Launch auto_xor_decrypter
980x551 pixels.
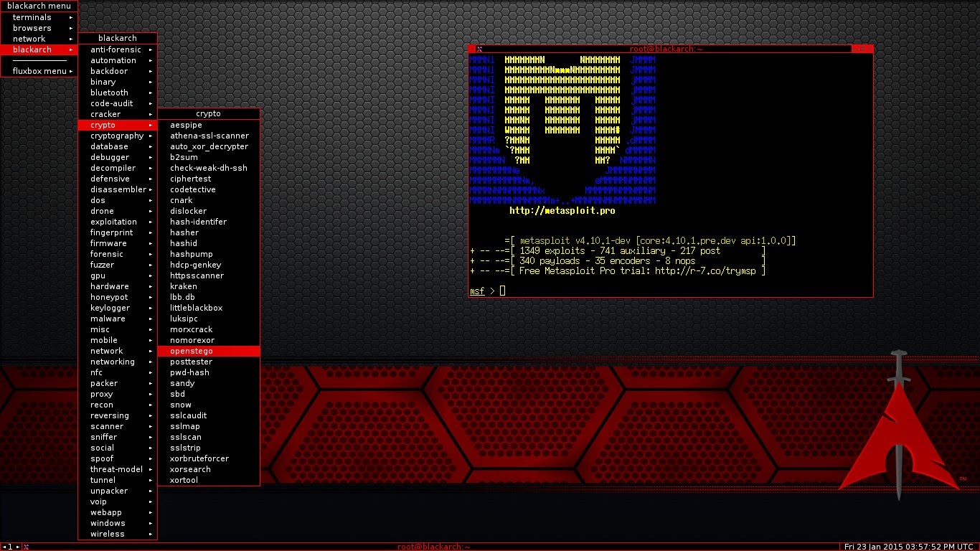(x=209, y=146)
